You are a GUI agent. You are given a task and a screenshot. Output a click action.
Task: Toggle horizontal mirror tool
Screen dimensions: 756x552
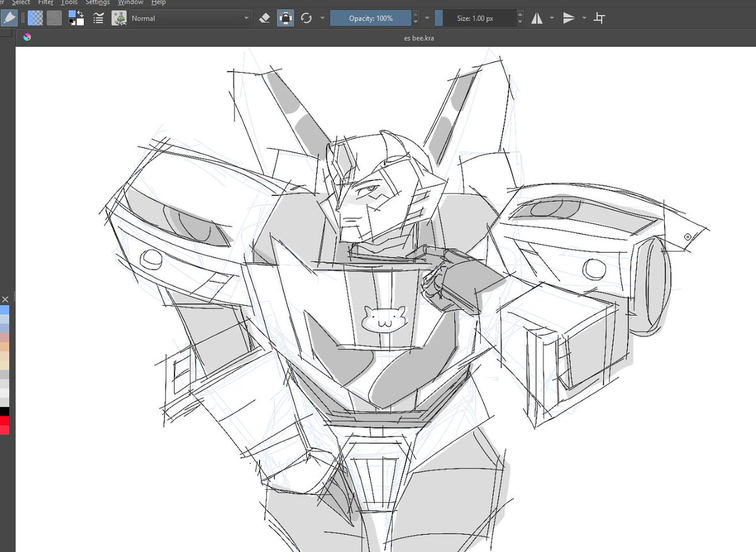[x=537, y=18]
